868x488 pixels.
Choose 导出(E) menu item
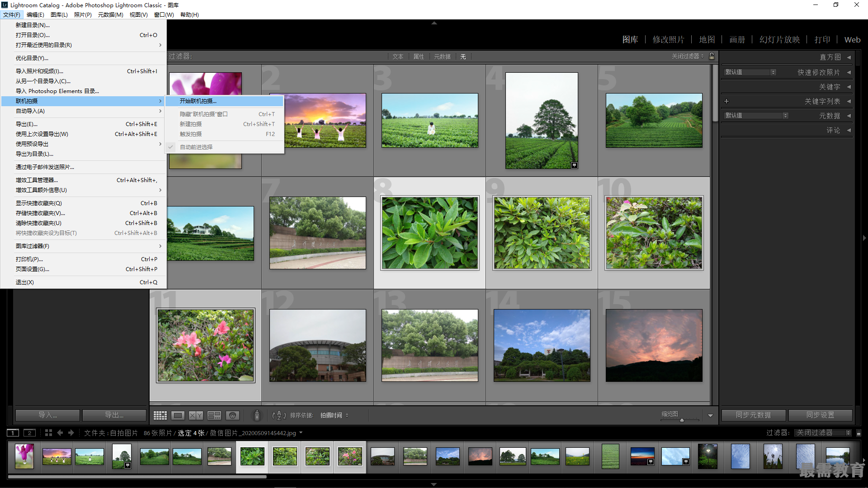pyautogui.click(x=84, y=124)
